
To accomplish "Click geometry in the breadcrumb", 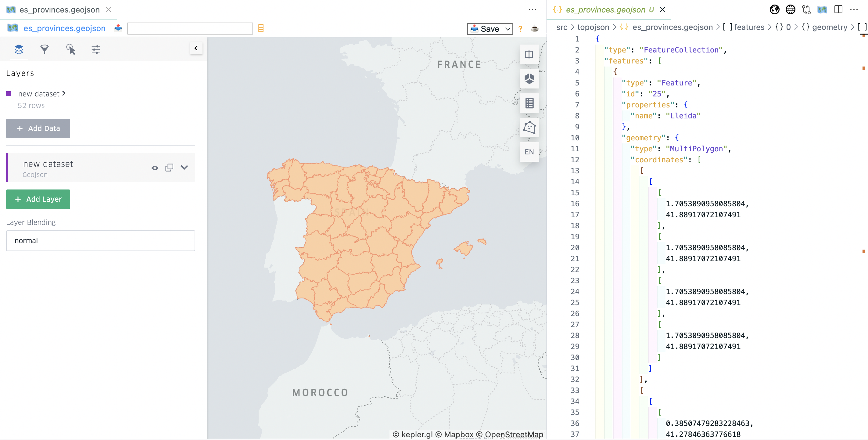I will [x=829, y=27].
